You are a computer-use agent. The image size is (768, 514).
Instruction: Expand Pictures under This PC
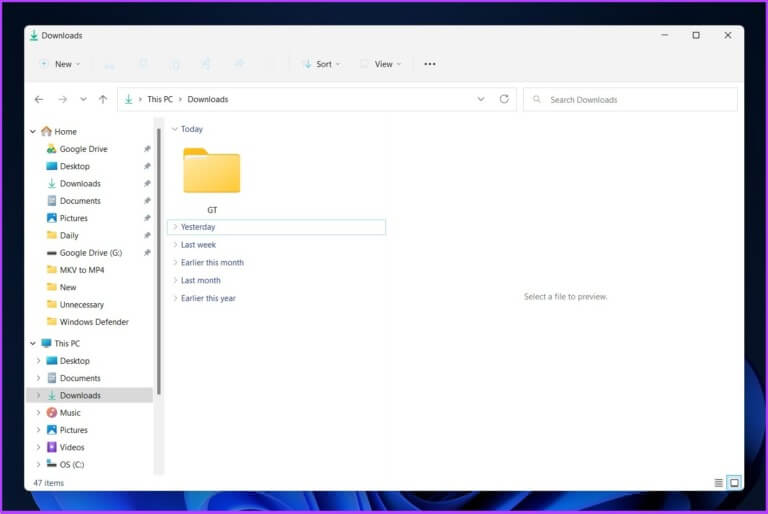(38, 430)
